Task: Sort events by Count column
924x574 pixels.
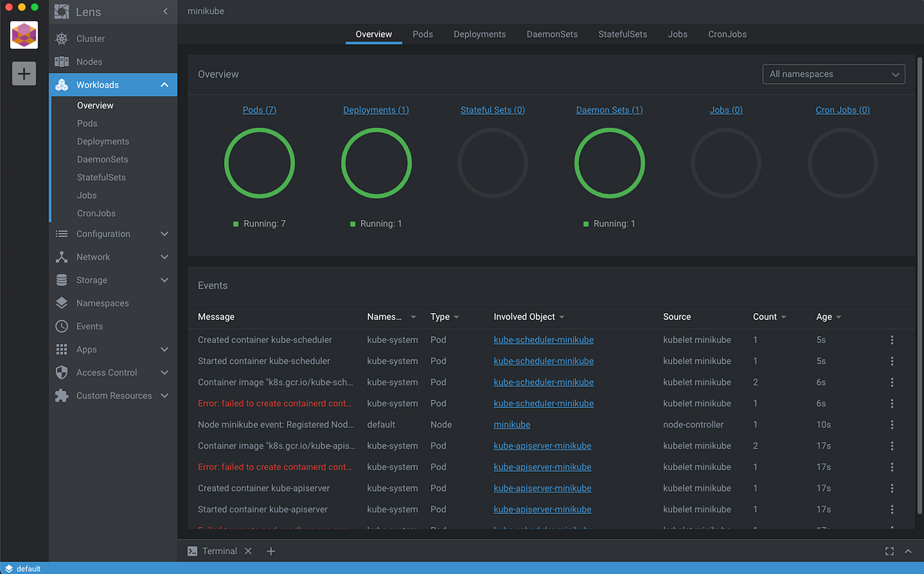Action: coord(769,317)
